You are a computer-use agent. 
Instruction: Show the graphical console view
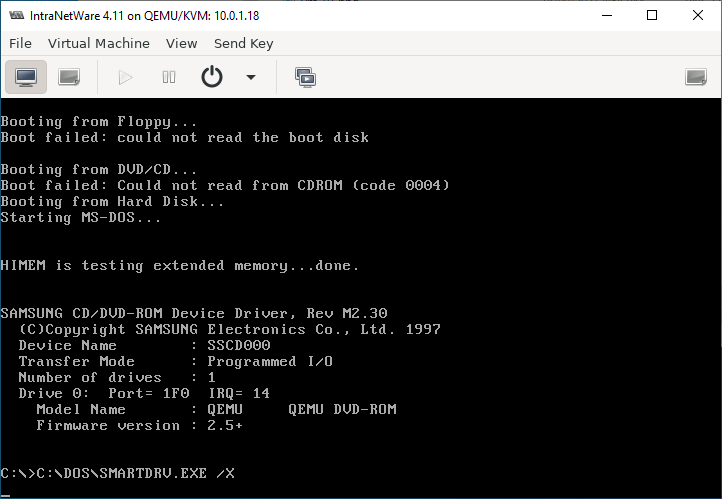point(26,77)
